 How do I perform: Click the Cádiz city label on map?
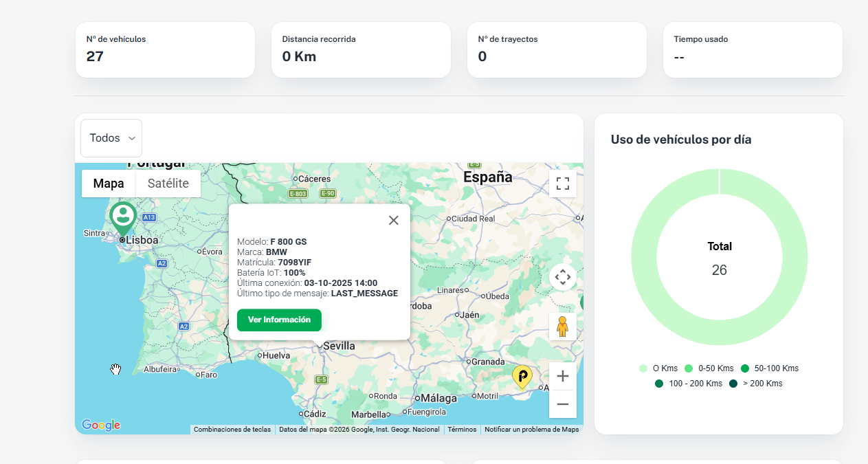click(x=314, y=414)
